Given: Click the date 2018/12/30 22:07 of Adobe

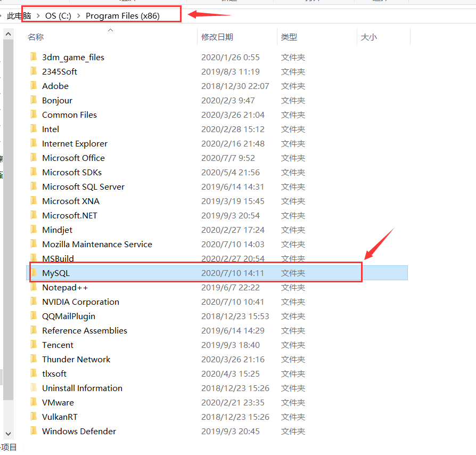Looking at the screenshot, I should pos(235,86).
